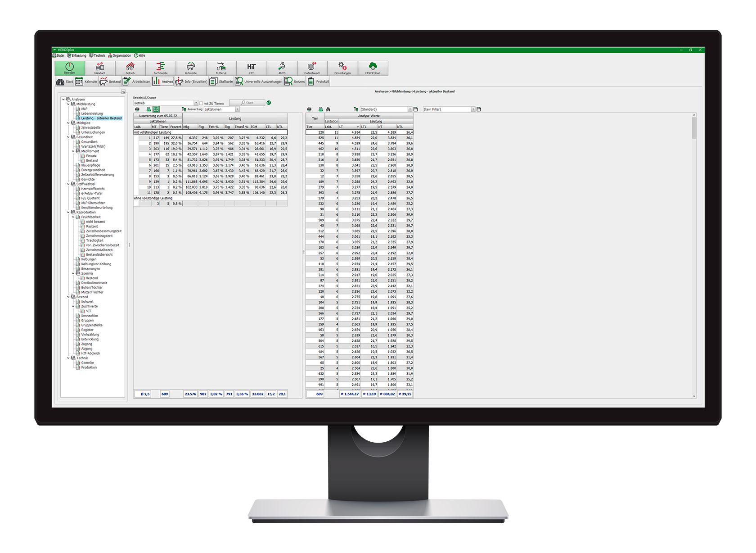Open the HIT toolbar button

click(x=252, y=68)
